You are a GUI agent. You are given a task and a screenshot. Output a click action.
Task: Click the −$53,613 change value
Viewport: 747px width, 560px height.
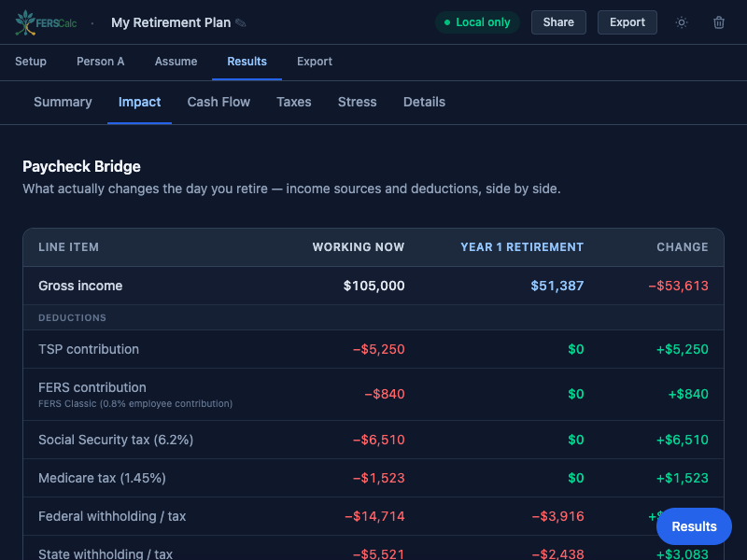(679, 286)
